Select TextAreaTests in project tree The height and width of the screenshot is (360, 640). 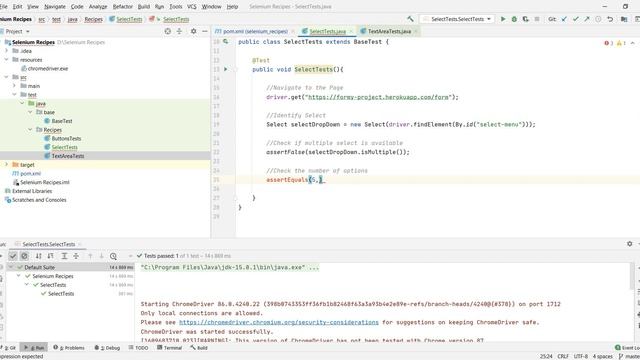[x=68, y=156]
